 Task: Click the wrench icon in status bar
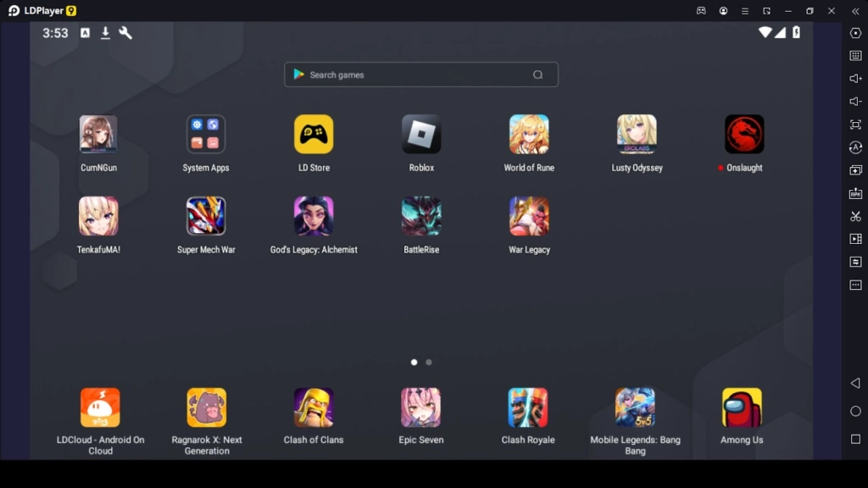(125, 33)
